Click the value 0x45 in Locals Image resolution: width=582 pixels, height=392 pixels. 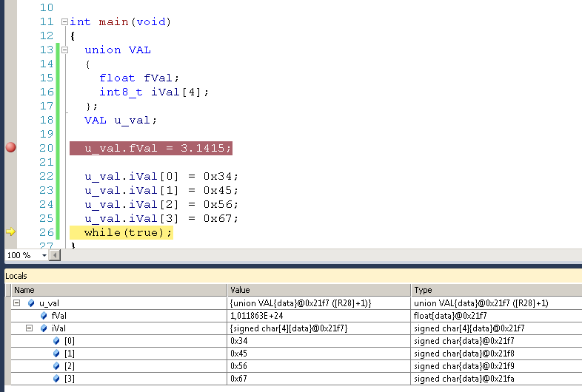(x=238, y=354)
